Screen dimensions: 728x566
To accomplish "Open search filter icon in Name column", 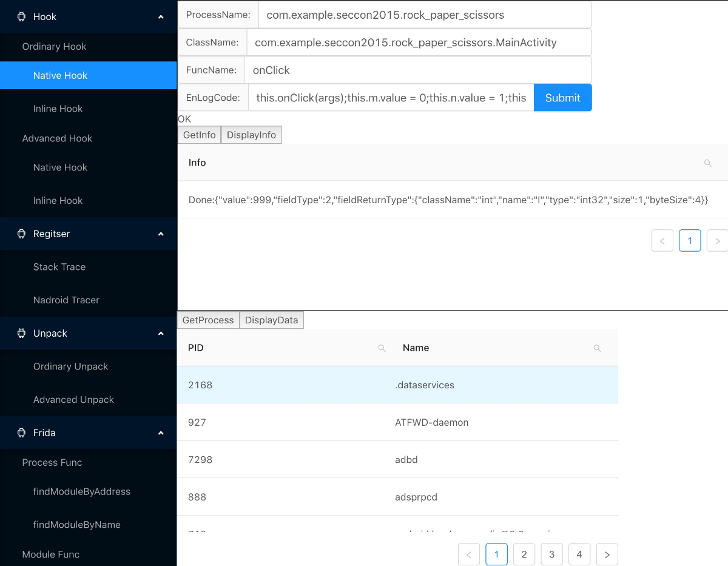I will point(597,348).
